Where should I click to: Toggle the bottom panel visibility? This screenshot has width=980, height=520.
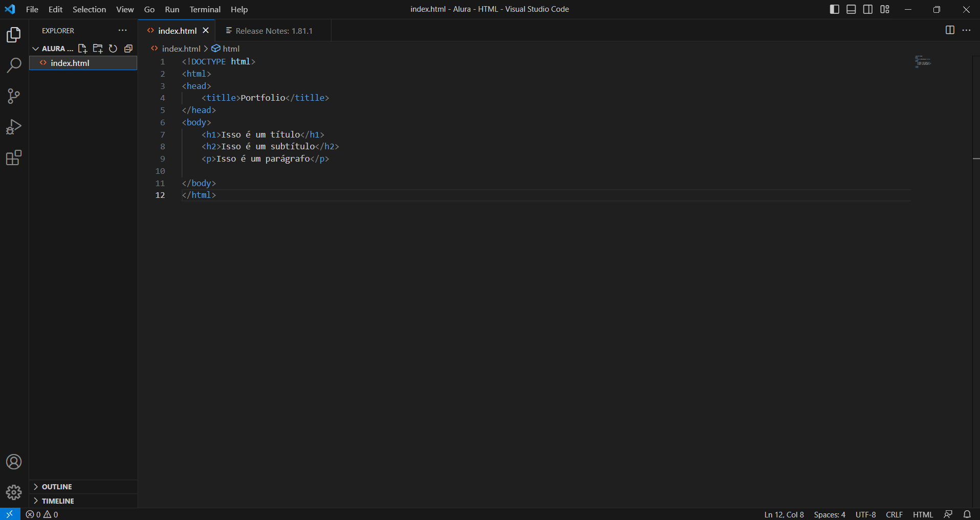[851, 9]
